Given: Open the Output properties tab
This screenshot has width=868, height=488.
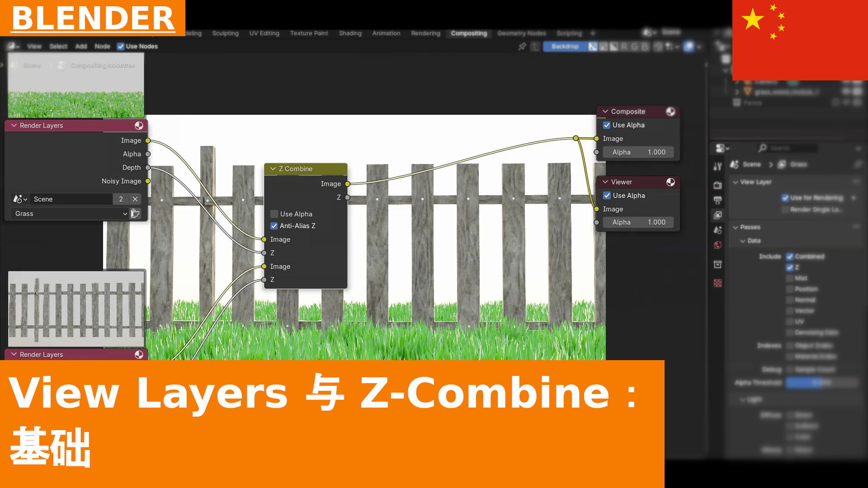Looking at the screenshot, I should 717,200.
